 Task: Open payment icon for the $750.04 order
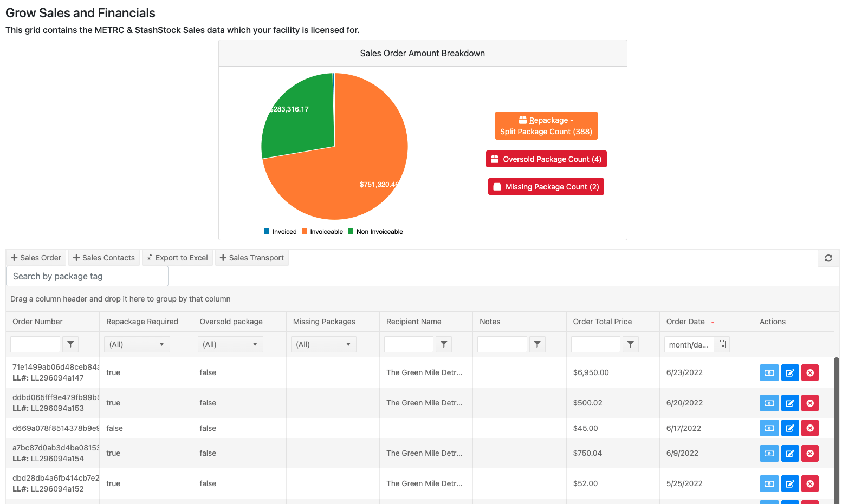pyautogui.click(x=769, y=453)
